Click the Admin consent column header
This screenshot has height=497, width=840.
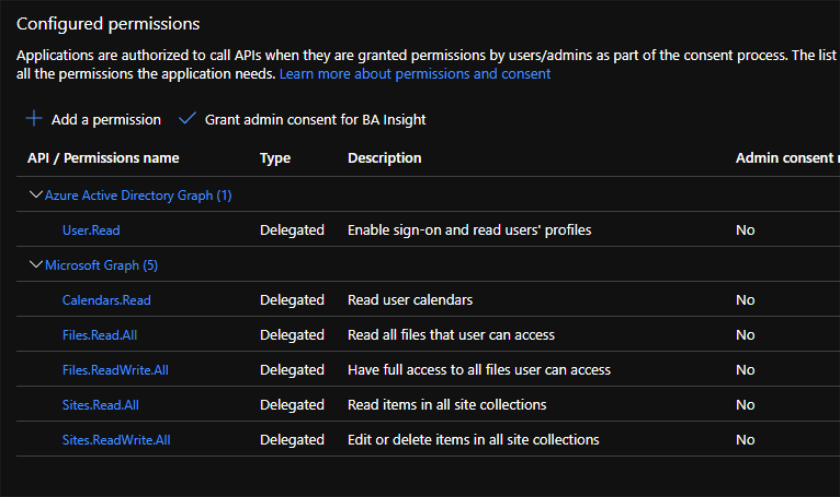[786, 158]
